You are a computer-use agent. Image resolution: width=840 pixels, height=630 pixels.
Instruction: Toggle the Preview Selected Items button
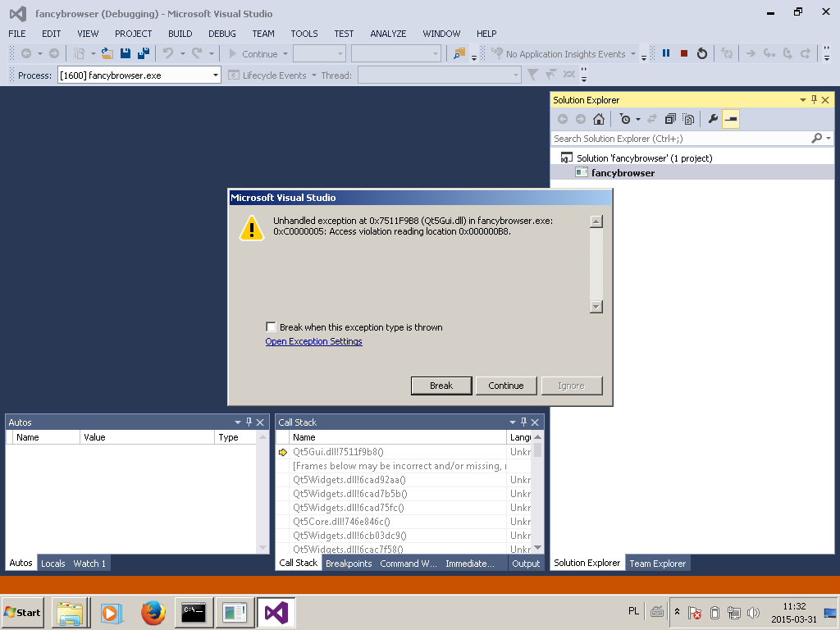731,119
